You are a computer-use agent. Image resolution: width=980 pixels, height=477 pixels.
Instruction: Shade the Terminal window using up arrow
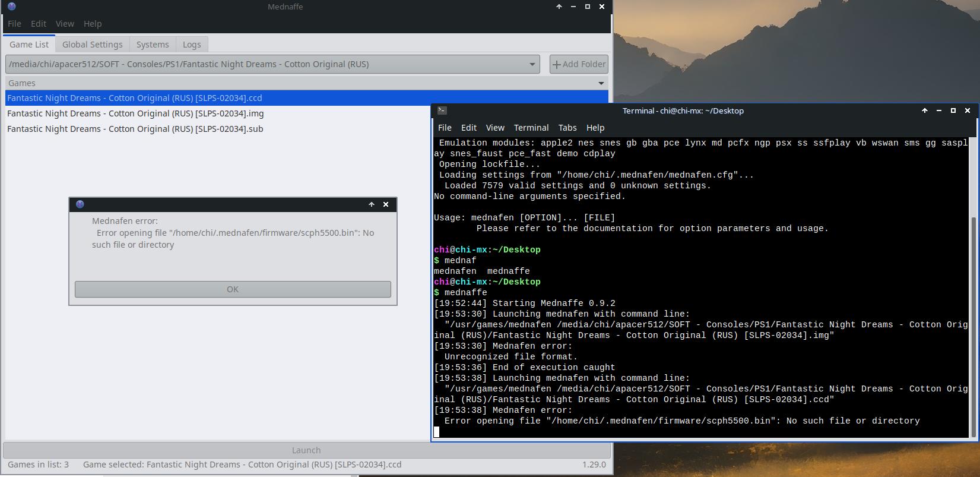[x=925, y=110]
